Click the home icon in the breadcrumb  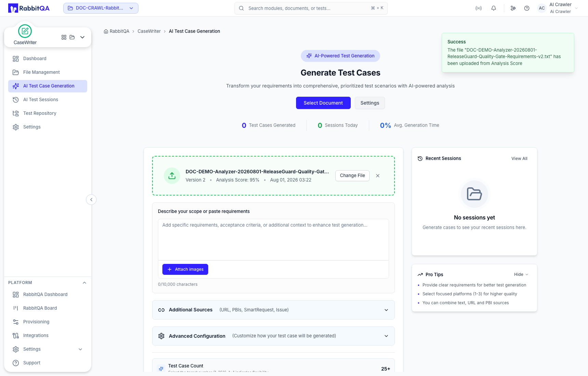pyautogui.click(x=106, y=31)
